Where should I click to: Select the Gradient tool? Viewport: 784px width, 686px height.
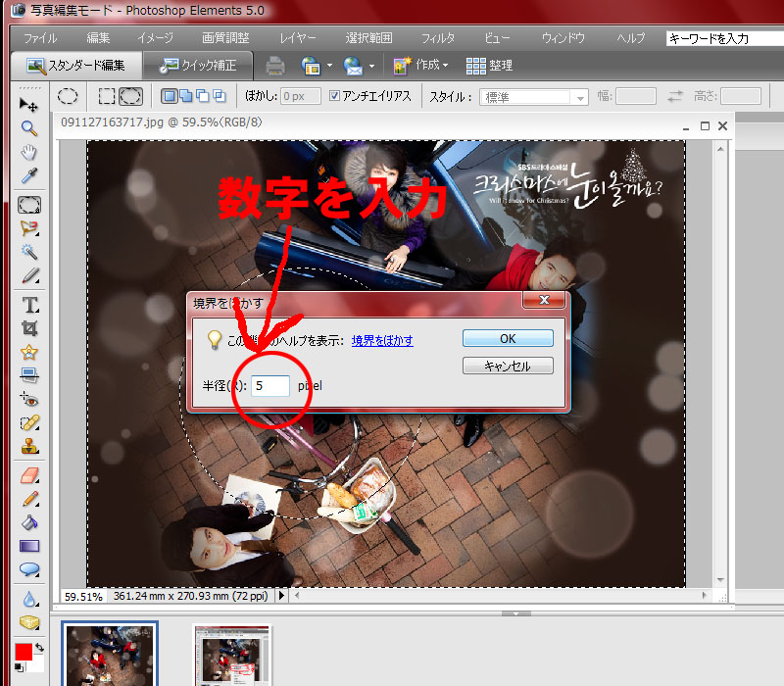[x=29, y=546]
